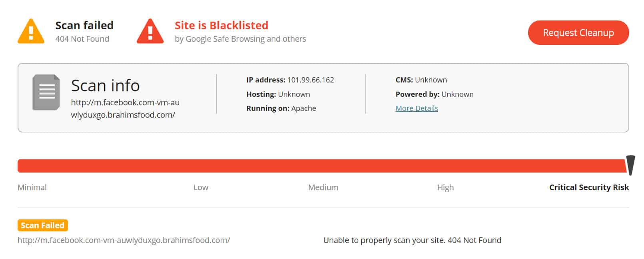This screenshot has width=644, height=259.
Task: Click the URL below Scan Failed badge
Action: click(x=124, y=240)
